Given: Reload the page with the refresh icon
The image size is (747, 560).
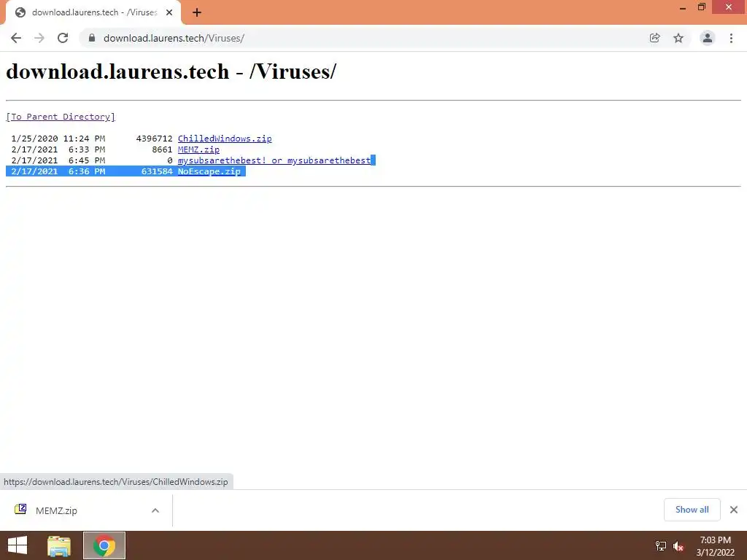Looking at the screenshot, I should coord(63,38).
